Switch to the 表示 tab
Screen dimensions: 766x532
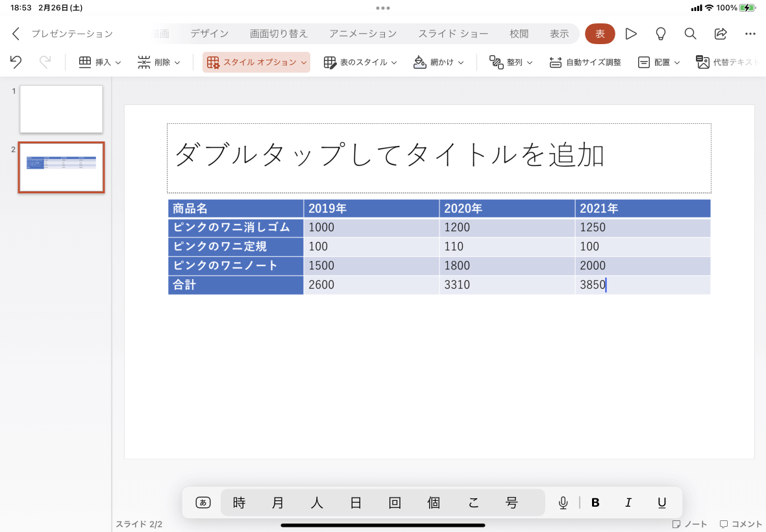[x=560, y=33]
